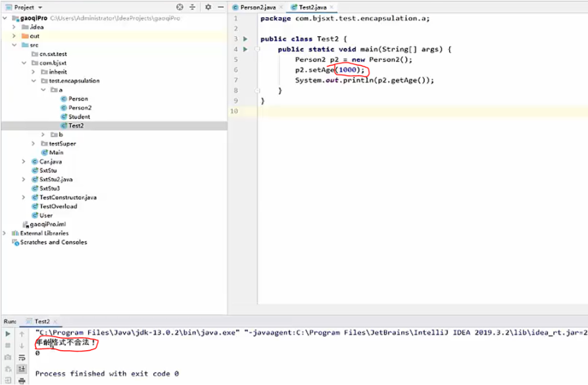The image size is (588, 385).
Task: Click the dump threads camera icon
Action: (x=8, y=357)
